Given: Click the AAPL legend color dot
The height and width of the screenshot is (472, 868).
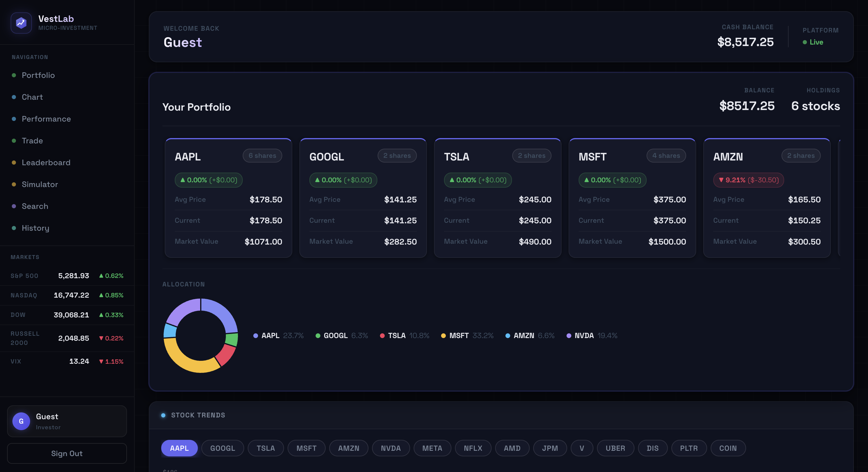Looking at the screenshot, I should click(x=256, y=336).
